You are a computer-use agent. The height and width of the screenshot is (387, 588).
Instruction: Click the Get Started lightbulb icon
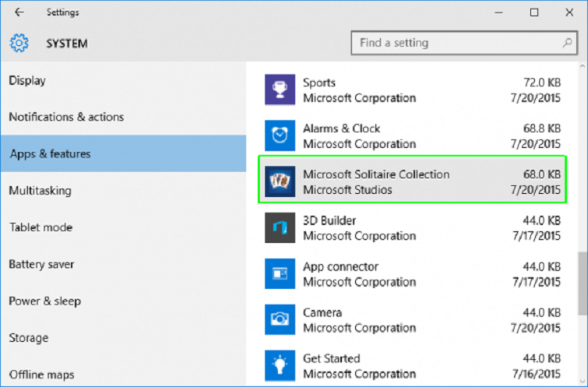click(280, 365)
